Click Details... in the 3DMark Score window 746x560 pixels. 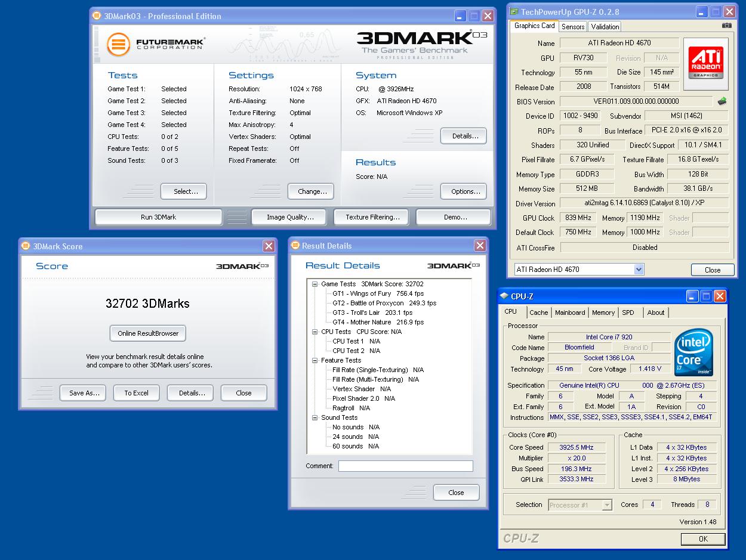[190, 393]
